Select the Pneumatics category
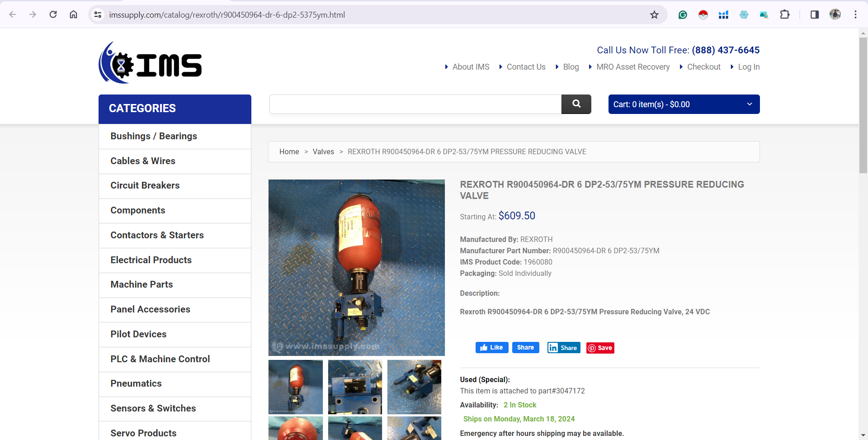Viewport: 868px width, 440px height. pos(175,383)
